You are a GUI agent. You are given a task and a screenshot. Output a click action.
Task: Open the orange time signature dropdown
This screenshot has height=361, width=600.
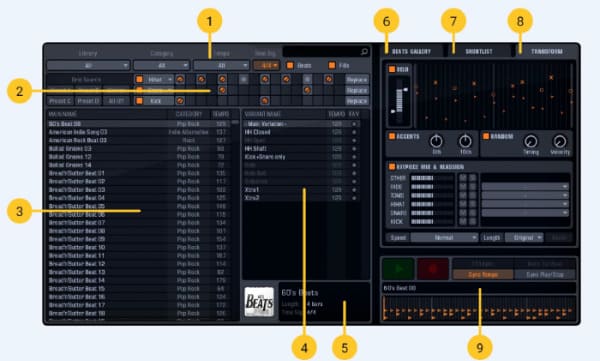(266, 65)
